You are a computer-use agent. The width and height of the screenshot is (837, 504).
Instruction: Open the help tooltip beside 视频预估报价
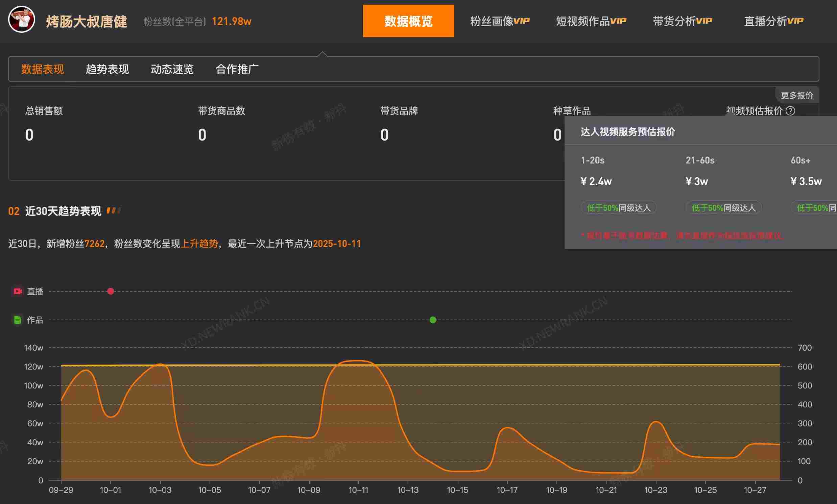[791, 111]
